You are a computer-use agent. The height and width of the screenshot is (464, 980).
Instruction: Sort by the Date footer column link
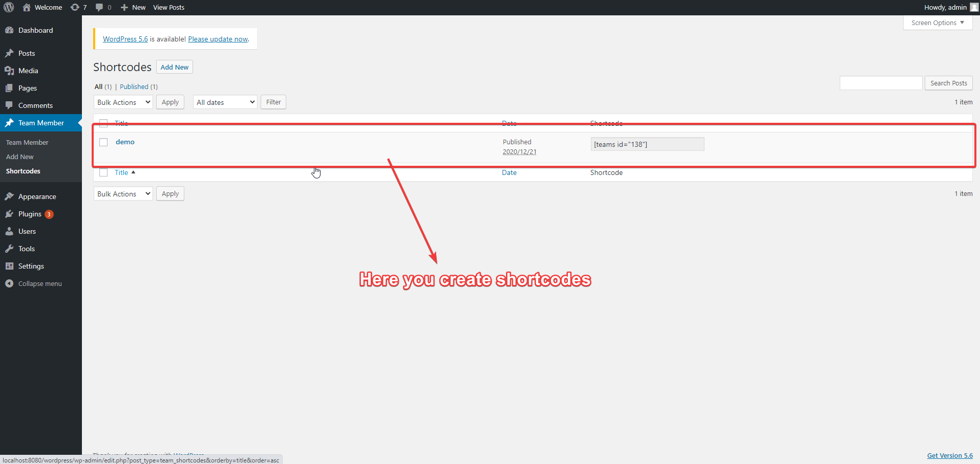pos(509,172)
